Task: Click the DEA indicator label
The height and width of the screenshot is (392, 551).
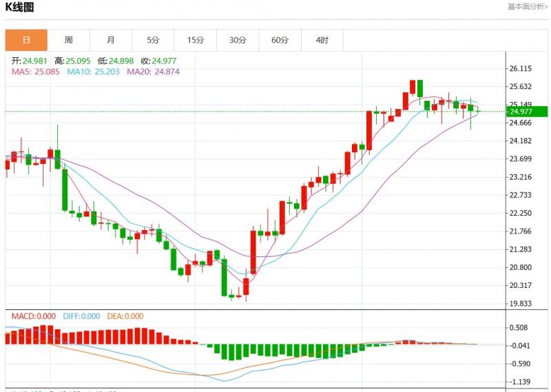Action: (x=125, y=316)
